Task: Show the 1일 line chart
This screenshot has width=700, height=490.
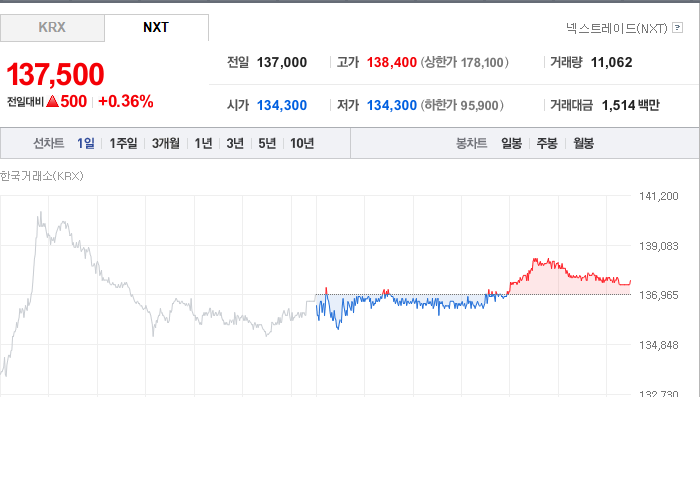Action: click(86, 143)
